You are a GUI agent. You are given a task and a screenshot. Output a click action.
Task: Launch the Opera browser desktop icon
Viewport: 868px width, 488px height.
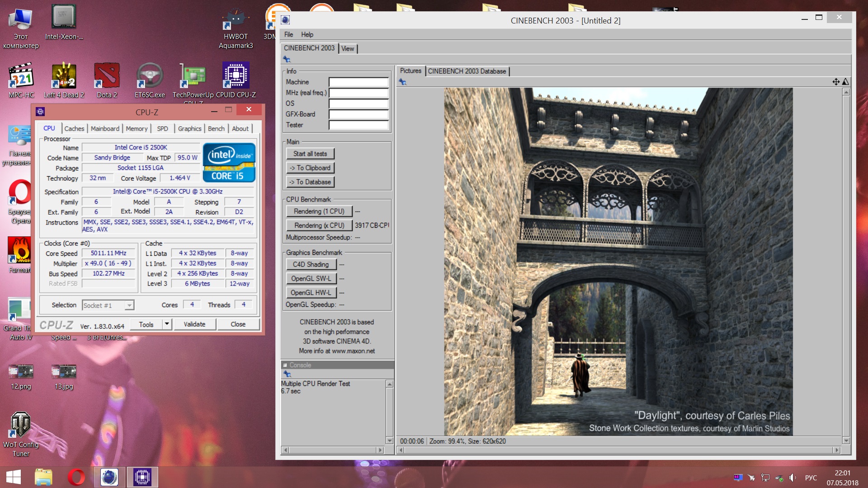tap(19, 202)
